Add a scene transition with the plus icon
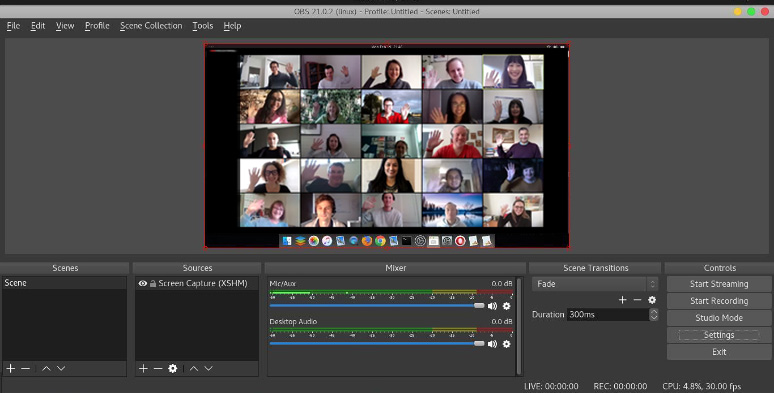Viewport: 774px width, 393px height. point(622,300)
